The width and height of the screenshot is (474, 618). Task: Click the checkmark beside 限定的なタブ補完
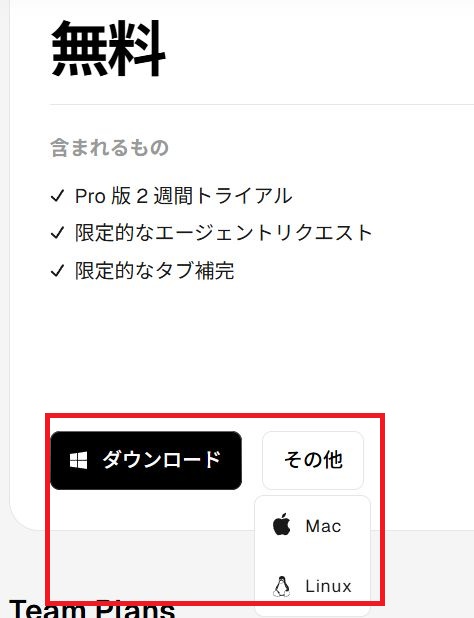point(57,271)
